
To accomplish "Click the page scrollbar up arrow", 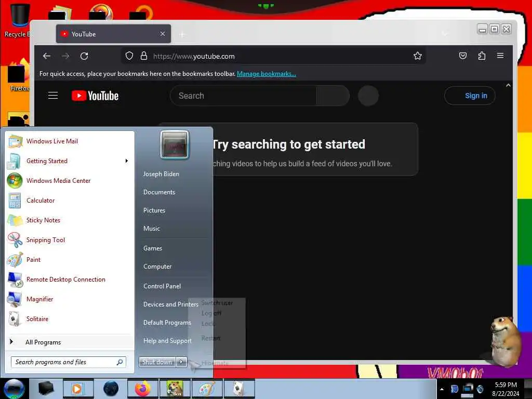I will [x=508, y=86].
